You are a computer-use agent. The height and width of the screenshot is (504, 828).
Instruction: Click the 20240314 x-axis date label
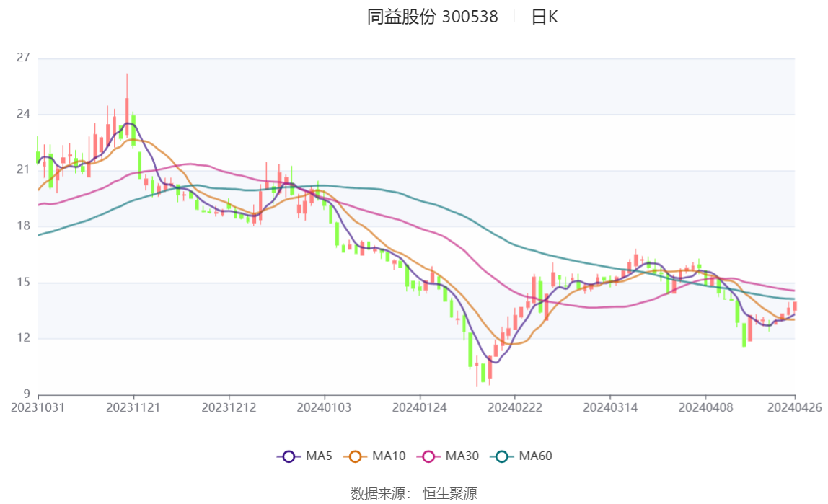[610, 407]
